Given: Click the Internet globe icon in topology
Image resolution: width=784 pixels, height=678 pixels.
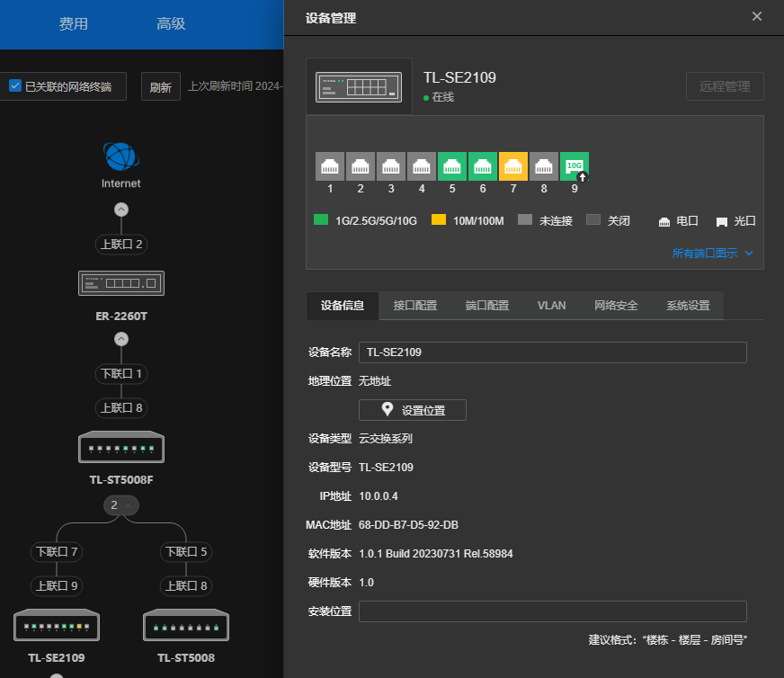Looking at the screenshot, I should tap(121, 157).
